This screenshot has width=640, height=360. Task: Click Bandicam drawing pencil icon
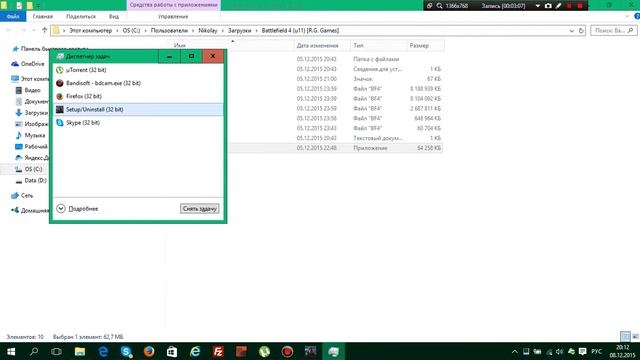tap(558, 6)
